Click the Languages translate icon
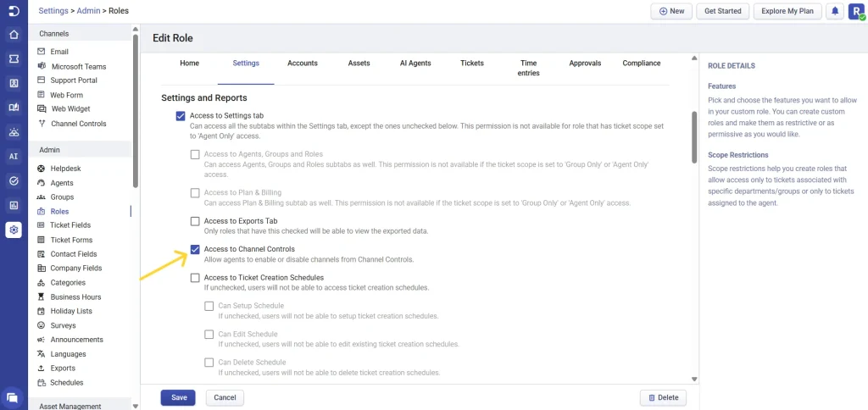The image size is (868, 410). [x=41, y=353]
